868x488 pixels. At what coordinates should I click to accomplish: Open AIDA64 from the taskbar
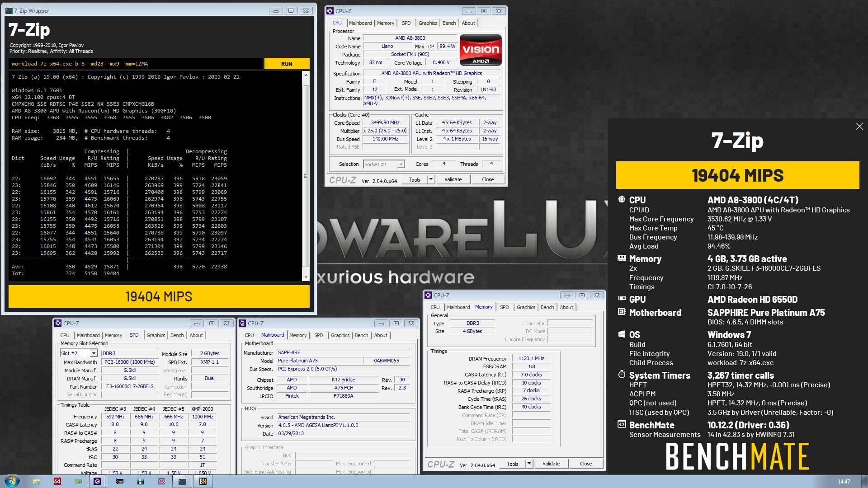pos(57,481)
